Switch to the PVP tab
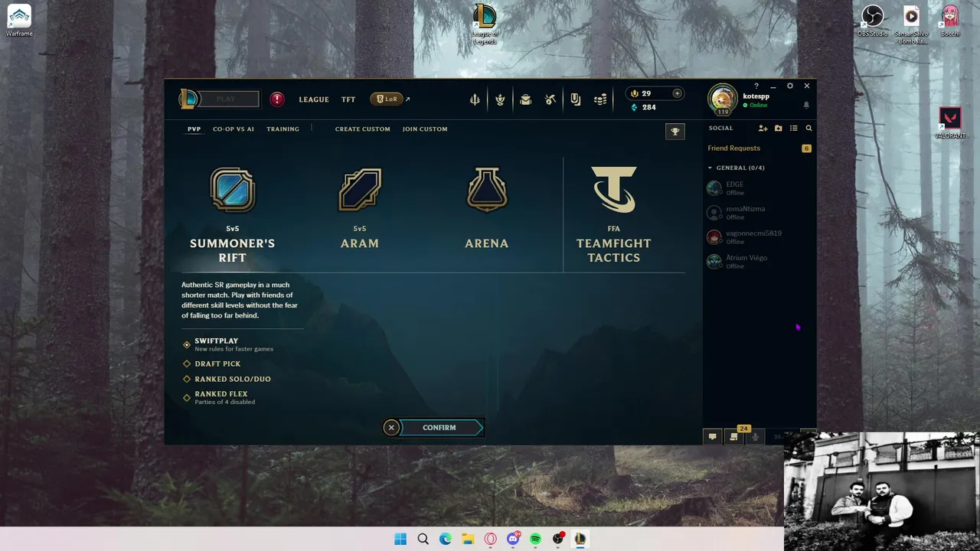The image size is (980, 551). [x=194, y=129]
